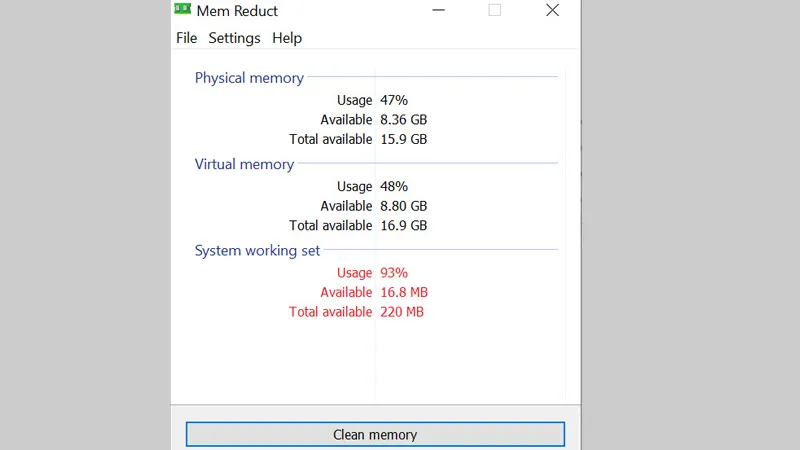Minimize the Mem Reduct window
This screenshot has width=800, height=450.
(x=439, y=10)
